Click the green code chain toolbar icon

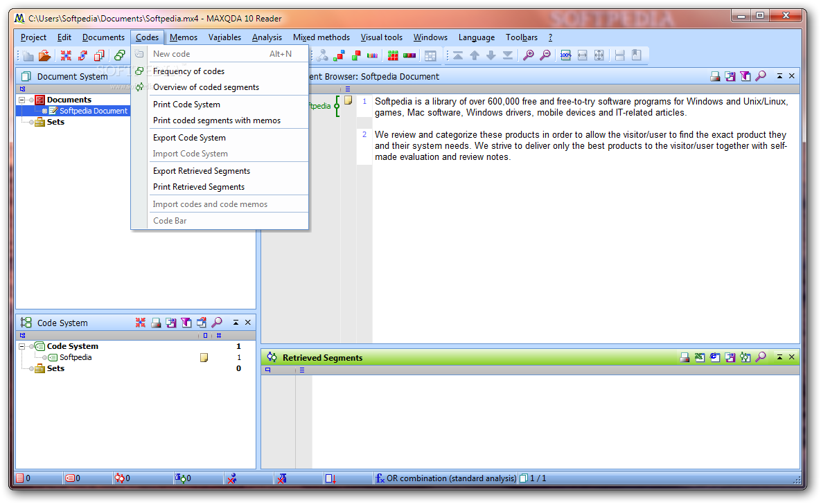(x=120, y=55)
